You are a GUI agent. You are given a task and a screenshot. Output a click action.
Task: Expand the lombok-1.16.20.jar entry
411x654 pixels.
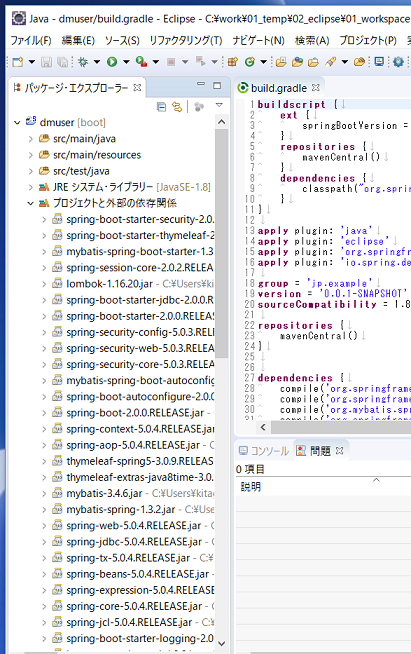coord(44,284)
